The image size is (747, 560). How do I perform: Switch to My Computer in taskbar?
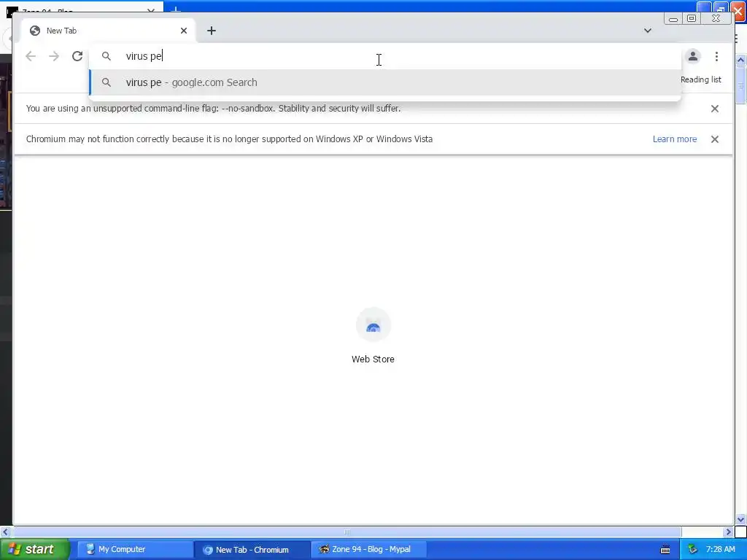click(135, 549)
